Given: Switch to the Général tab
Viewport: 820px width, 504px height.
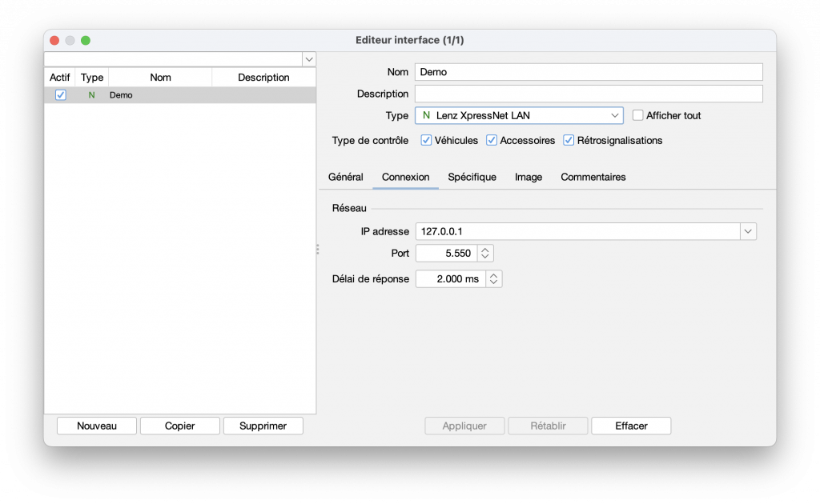Looking at the screenshot, I should click(346, 177).
